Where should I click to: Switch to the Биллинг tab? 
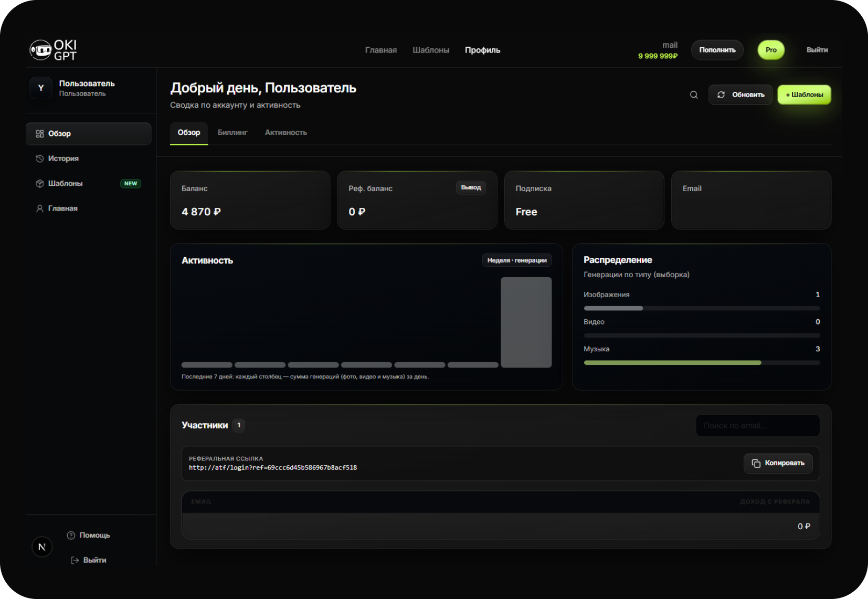tap(232, 133)
